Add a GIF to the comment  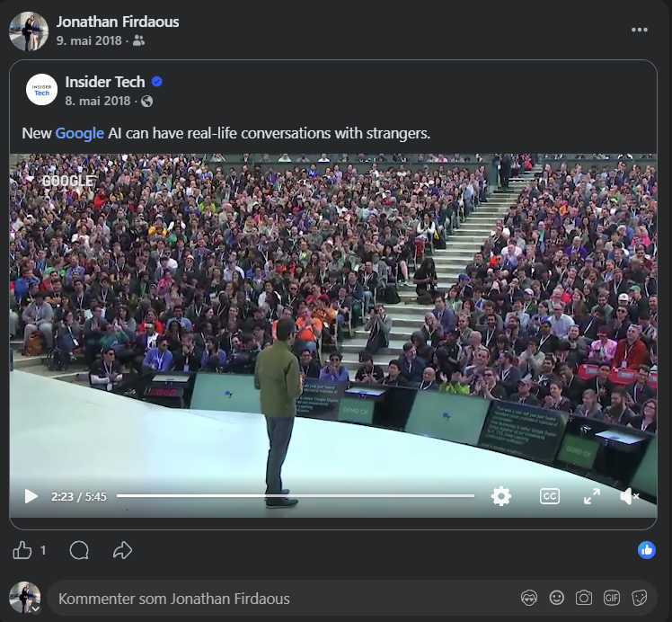point(612,598)
